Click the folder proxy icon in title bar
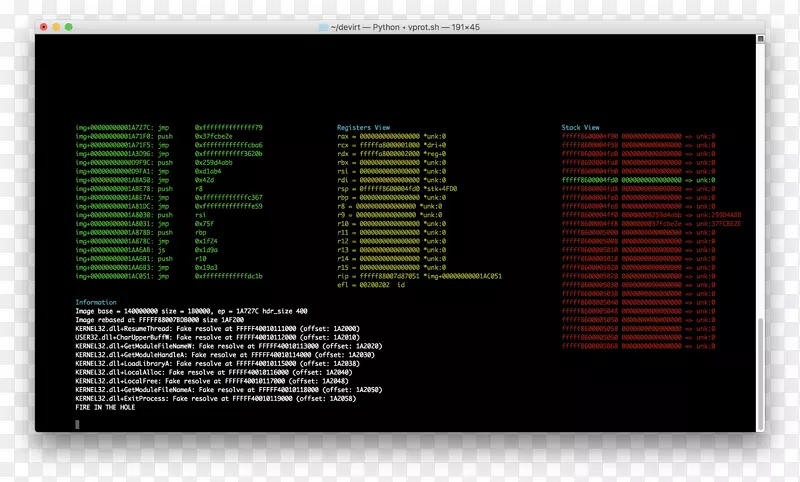Viewport: 800px width, 482px height. point(323,27)
